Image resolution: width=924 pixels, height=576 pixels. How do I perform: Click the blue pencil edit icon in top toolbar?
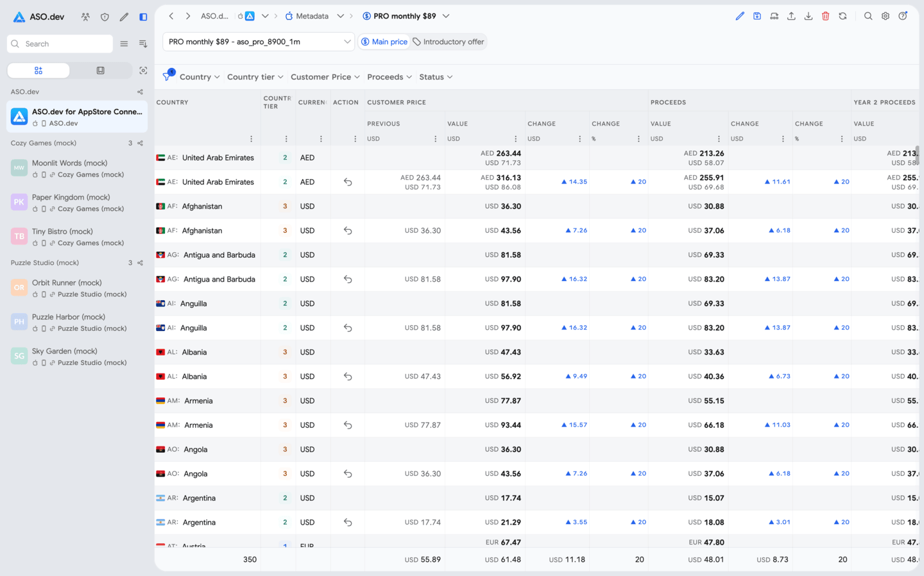(740, 16)
